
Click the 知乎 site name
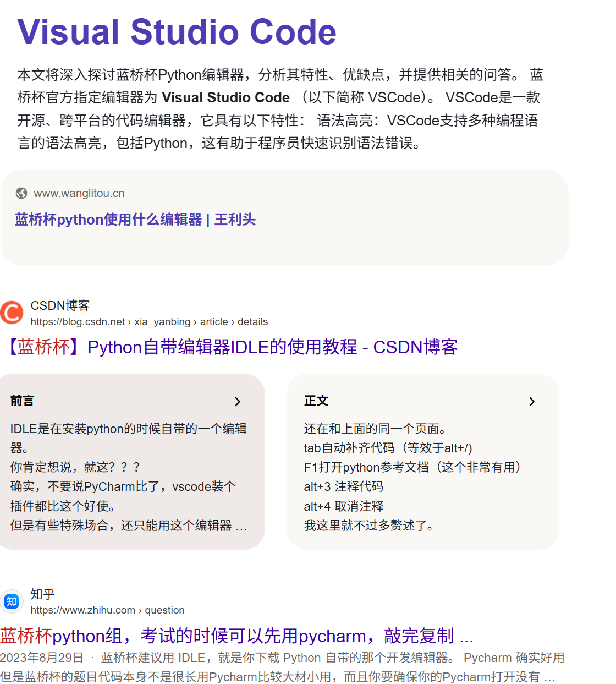click(x=42, y=594)
